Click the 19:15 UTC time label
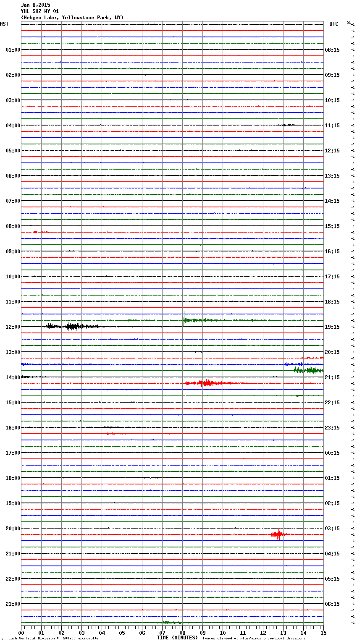Viewport: 357px width, 644px height. coord(332,327)
